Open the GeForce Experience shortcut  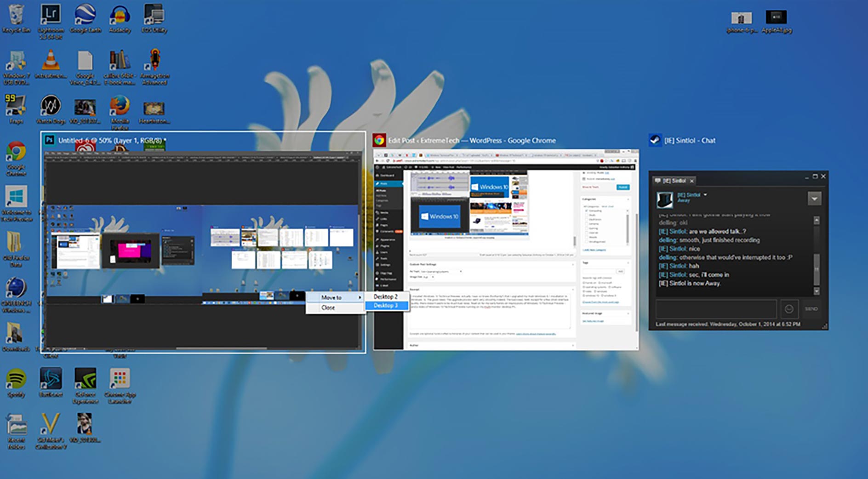pyautogui.click(x=85, y=381)
